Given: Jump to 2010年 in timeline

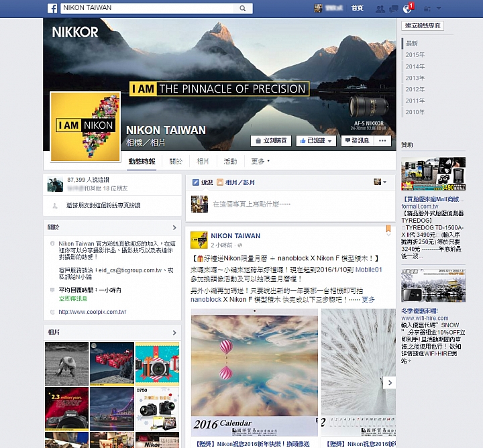Looking at the screenshot, I should click(415, 112).
